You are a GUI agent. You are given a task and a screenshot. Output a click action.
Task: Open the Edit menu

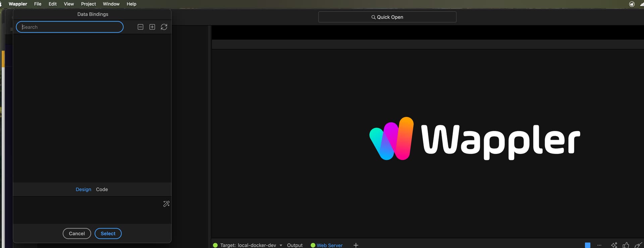pos(53,4)
